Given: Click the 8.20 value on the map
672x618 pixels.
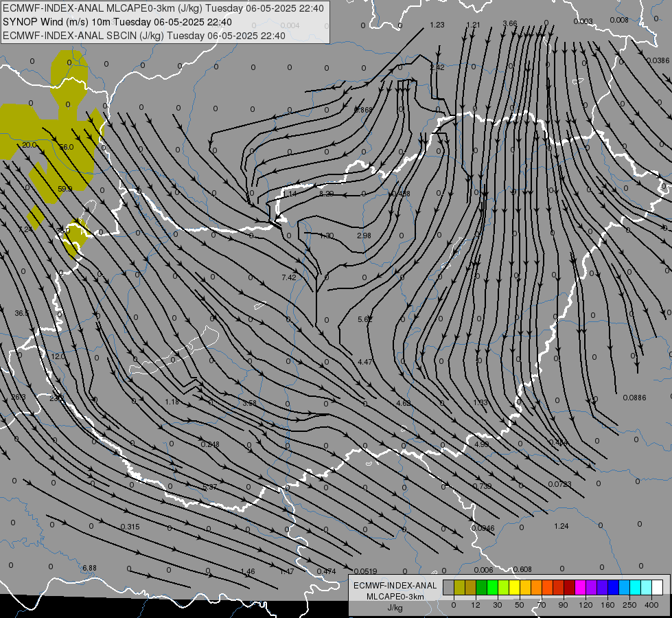Looking at the screenshot, I should (327, 194).
